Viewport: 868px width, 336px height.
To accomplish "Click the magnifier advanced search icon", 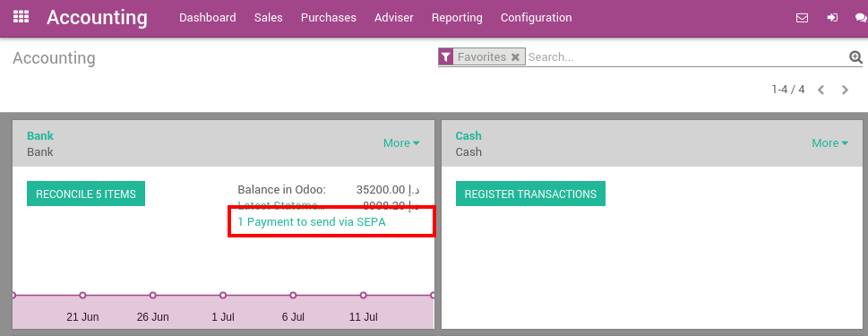I will (x=855, y=56).
